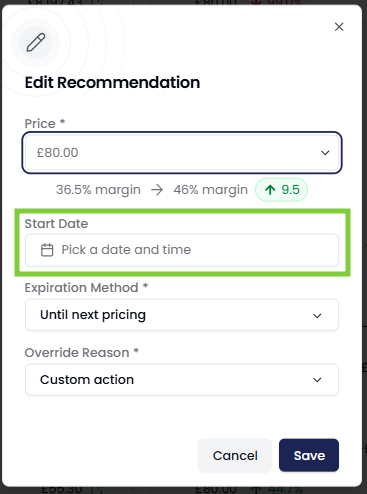
Task: Click the arrow between margin values
Action: click(x=157, y=190)
